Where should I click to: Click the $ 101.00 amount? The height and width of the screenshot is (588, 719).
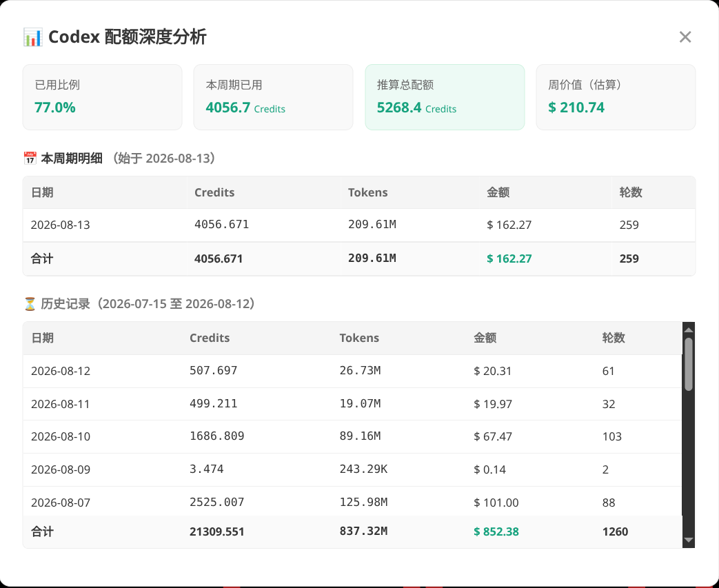point(496,503)
